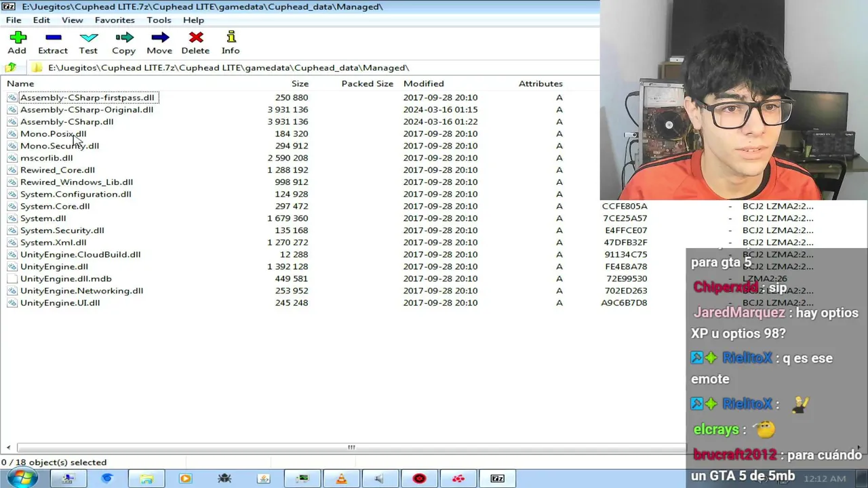
Task: Select UnityEngine.CloudBuild.dll file
Action: [x=81, y=255]
